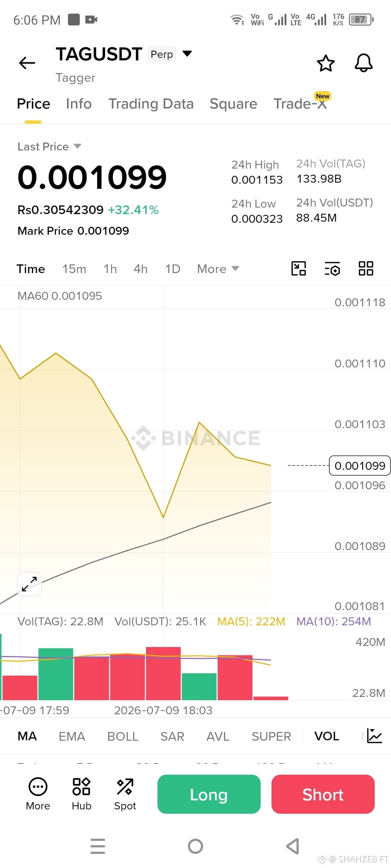391x868 pixels.
Task: Expand the TAGUSDT Perp pair dropdown
Action: (187, 54)
